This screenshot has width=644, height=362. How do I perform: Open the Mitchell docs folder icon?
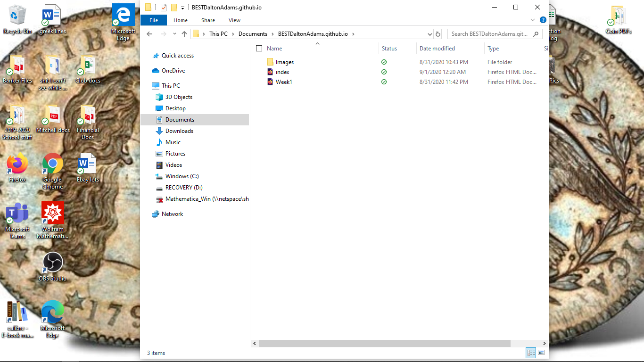pos(53,119)
